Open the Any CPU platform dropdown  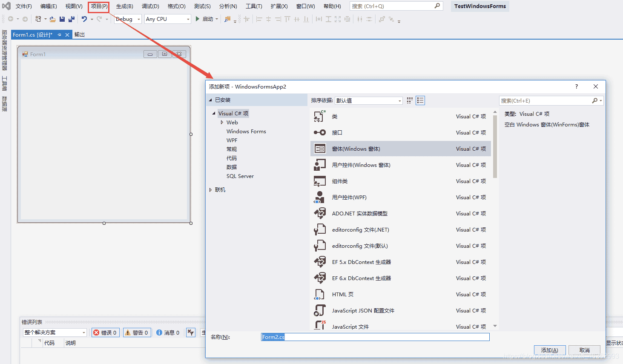tap(189, 19)
